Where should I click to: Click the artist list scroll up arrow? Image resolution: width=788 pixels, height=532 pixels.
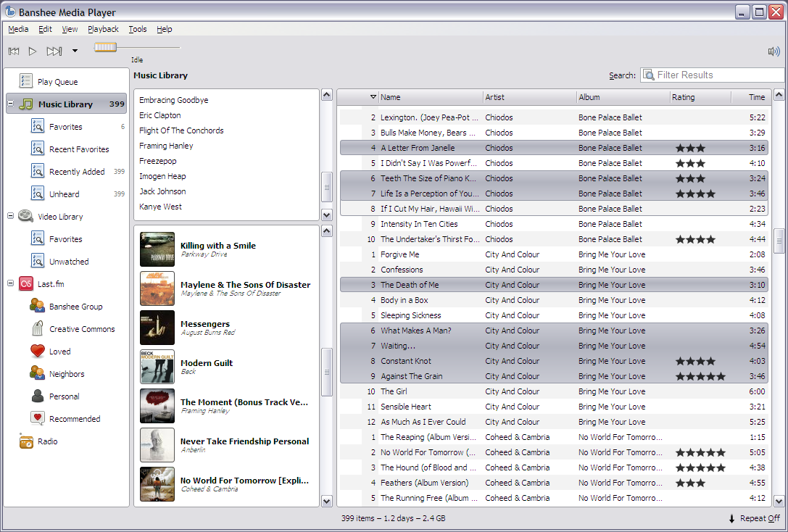coord(327,95)
